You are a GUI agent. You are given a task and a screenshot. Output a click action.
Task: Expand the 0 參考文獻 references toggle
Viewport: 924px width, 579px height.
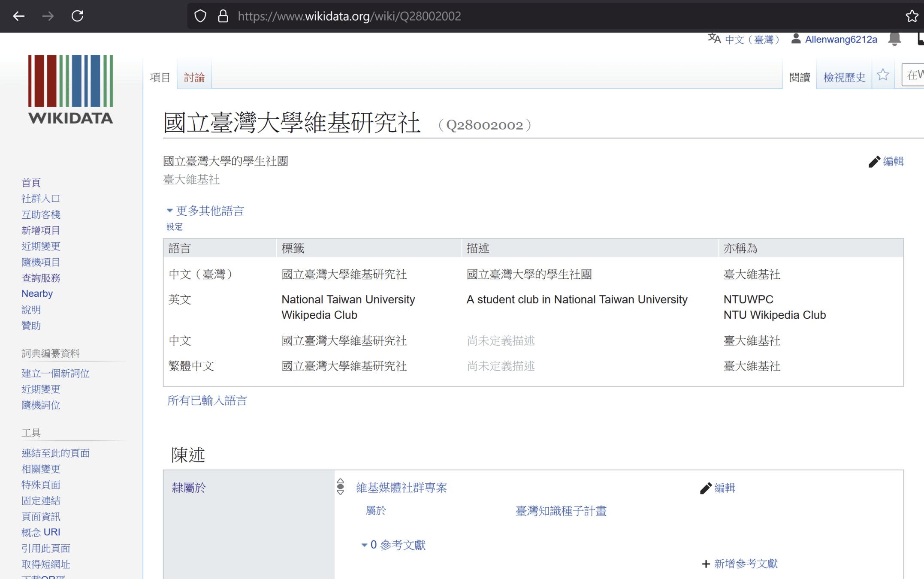click(x=393, y=545)
